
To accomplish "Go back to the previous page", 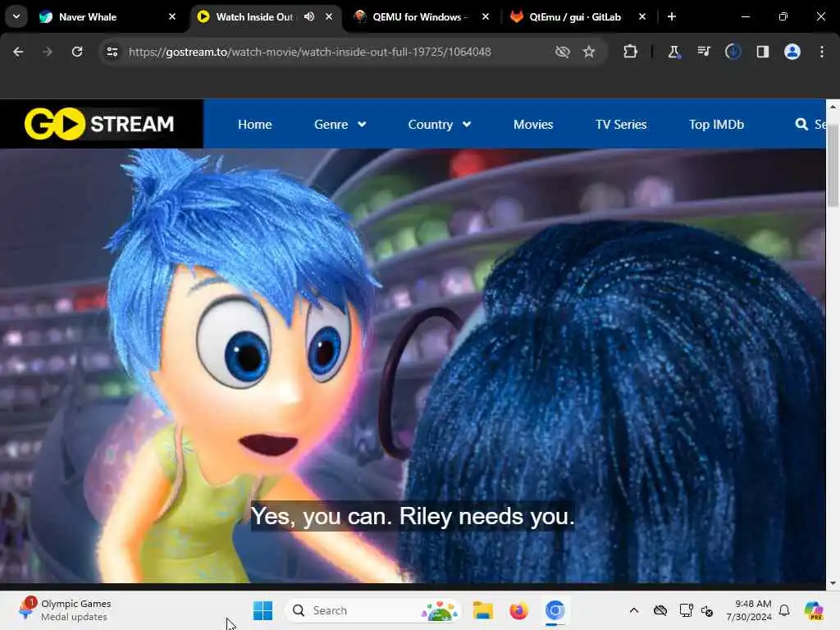I will click(x=18, y=52).
